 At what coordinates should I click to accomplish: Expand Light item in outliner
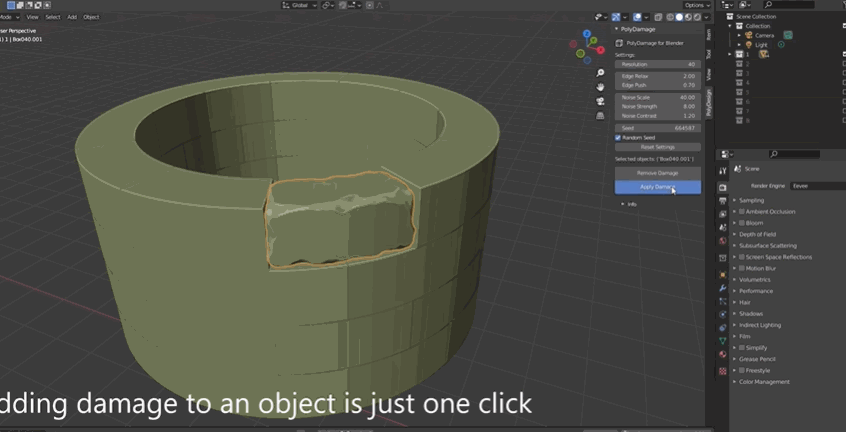739,45
